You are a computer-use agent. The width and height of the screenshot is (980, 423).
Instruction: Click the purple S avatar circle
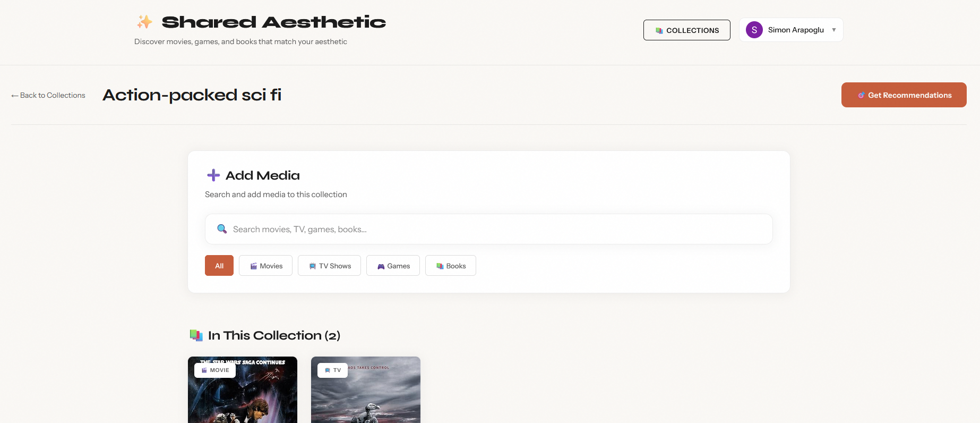click(x=753, y=30)
